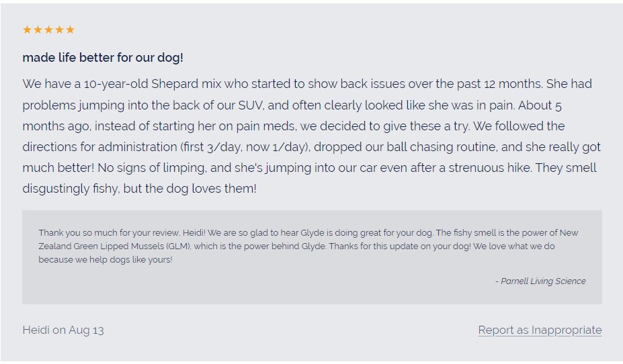Click reviewer byline 'Heidi on Aug 13'
Screen dimensions: 623x364
[x=63, y=330]
